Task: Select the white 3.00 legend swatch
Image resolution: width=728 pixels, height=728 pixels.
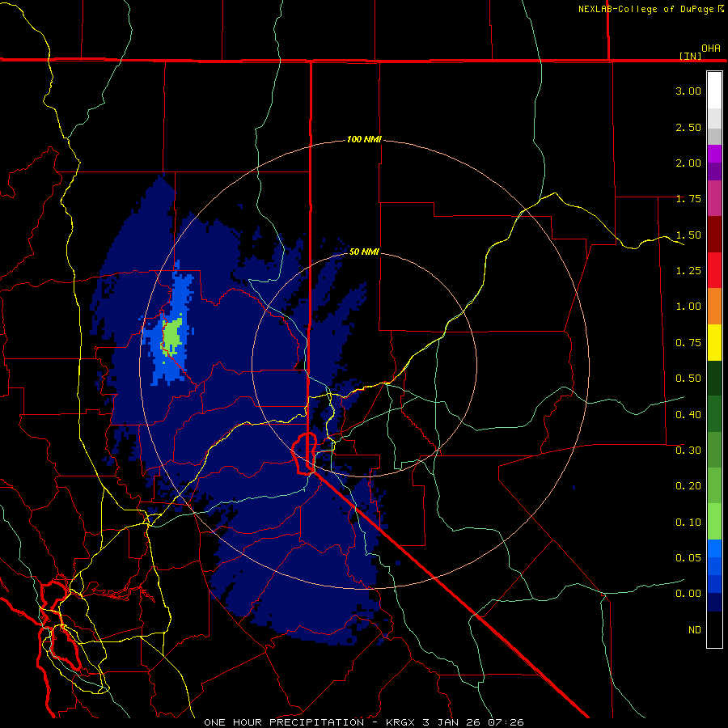Action: [x=714, y=91]
